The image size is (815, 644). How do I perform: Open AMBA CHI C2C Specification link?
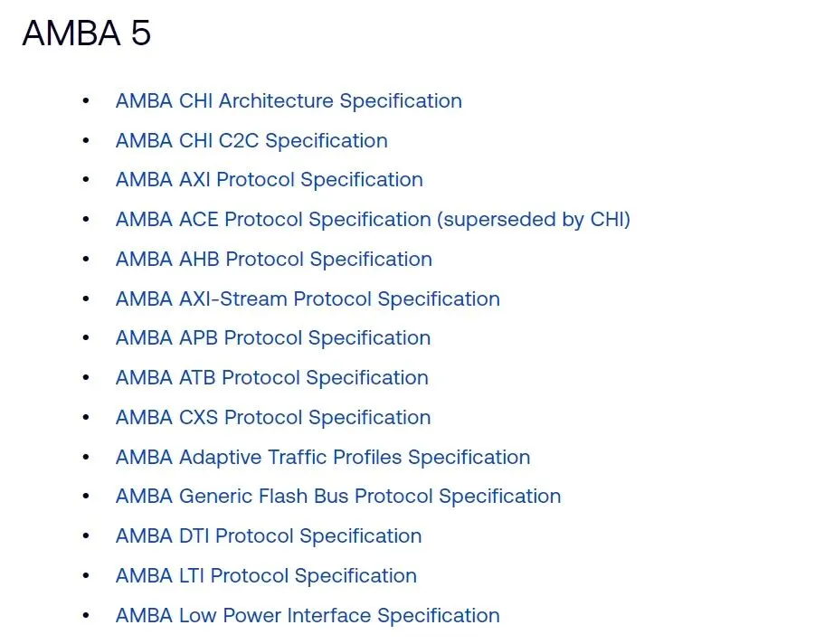(251, 141)
